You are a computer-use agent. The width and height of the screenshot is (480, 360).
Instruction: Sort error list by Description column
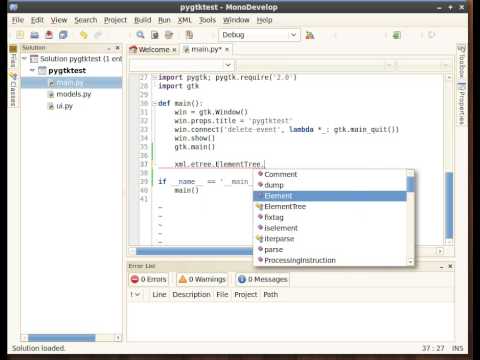point(191,295)
